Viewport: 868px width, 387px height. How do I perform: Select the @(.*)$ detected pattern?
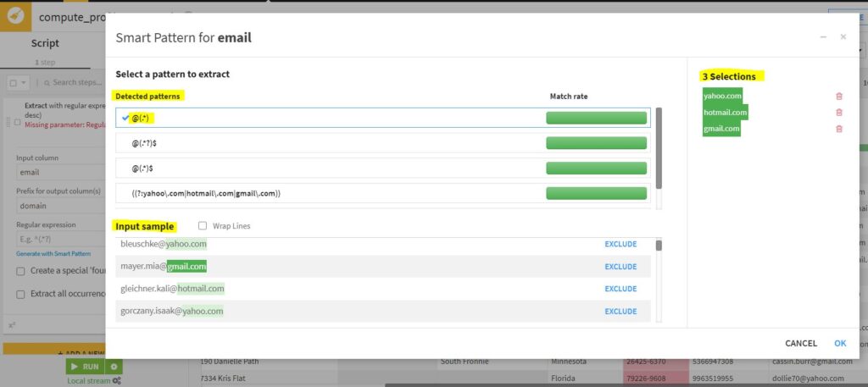click(x=383, y=168)
